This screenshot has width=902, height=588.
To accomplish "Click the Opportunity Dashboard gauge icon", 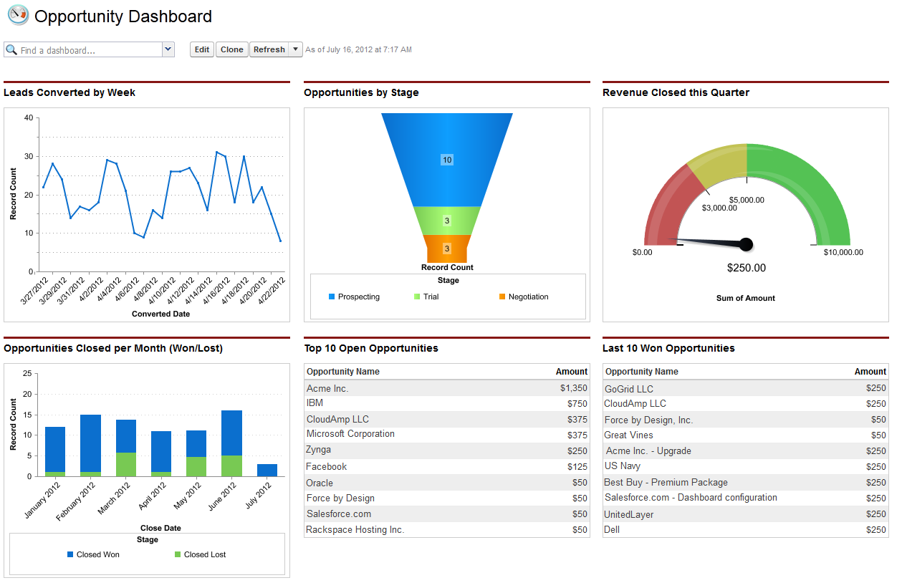I will [17, 15].
